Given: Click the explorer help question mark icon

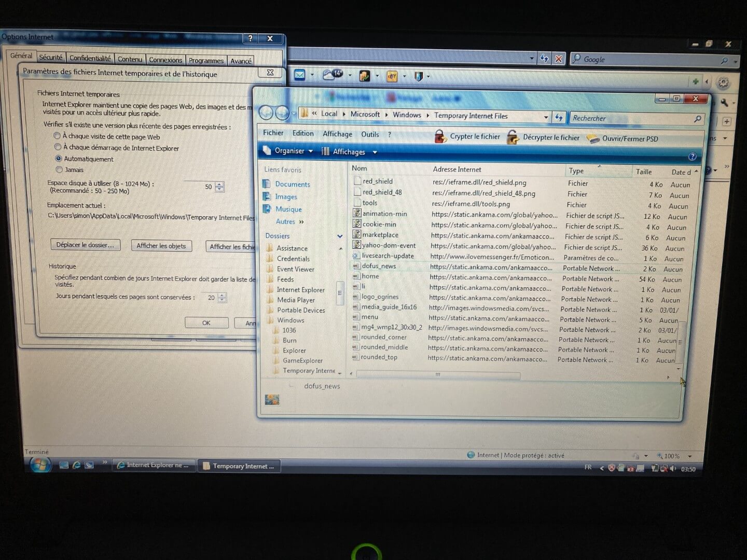Looking at the screenshot, I should tap(691, 157).
